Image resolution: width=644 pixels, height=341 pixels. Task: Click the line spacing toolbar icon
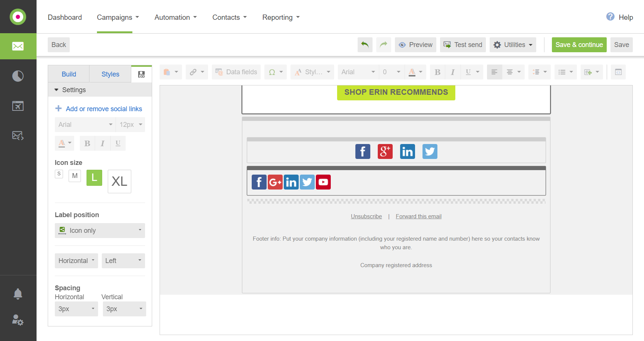click(536, 72)
